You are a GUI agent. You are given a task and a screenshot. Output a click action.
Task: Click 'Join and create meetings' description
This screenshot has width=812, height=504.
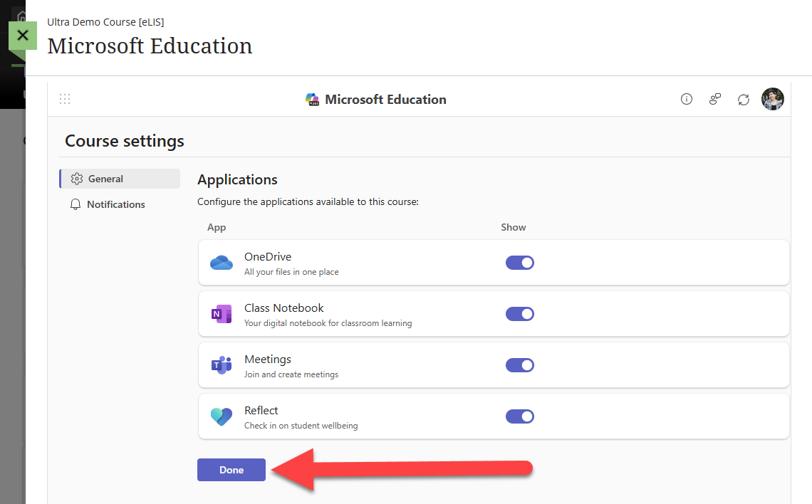(291, 374)
